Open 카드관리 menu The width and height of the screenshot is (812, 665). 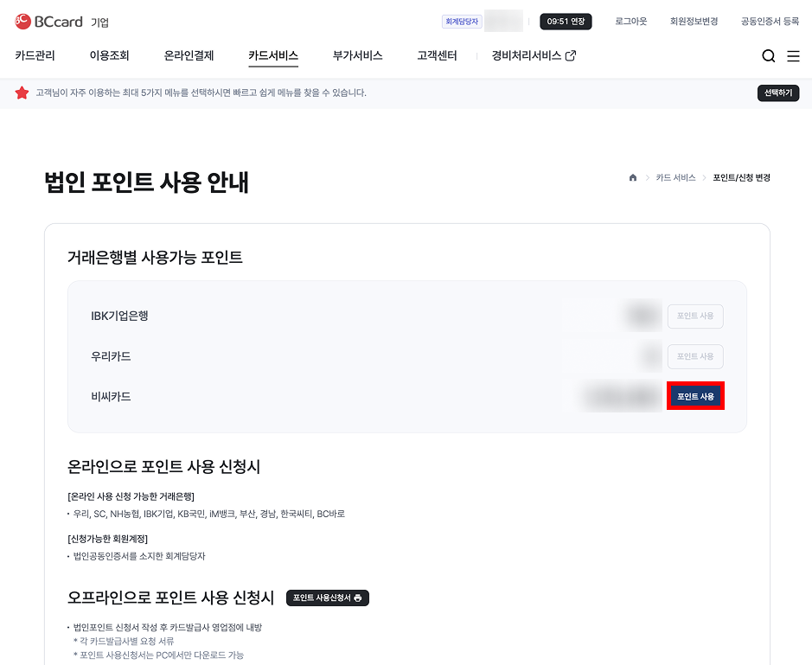(35, 55)
